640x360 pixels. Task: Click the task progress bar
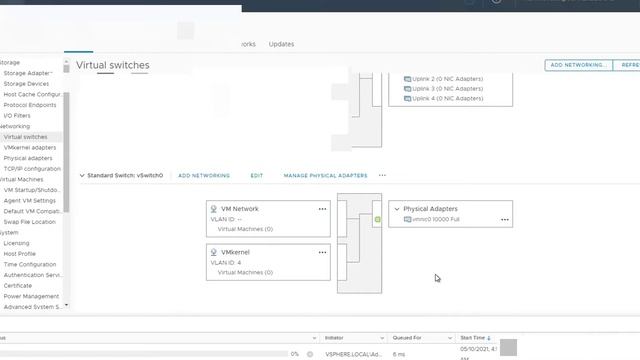coord(144,354)
